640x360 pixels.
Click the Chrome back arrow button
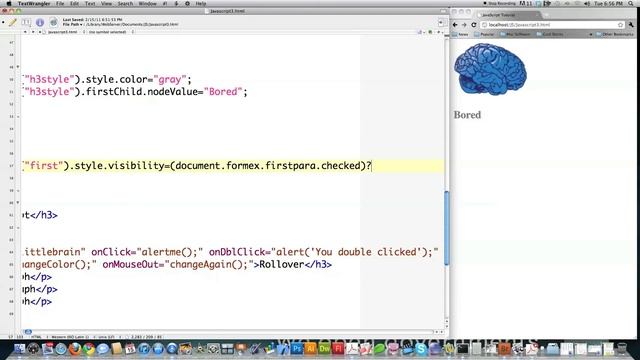[455, 25]
